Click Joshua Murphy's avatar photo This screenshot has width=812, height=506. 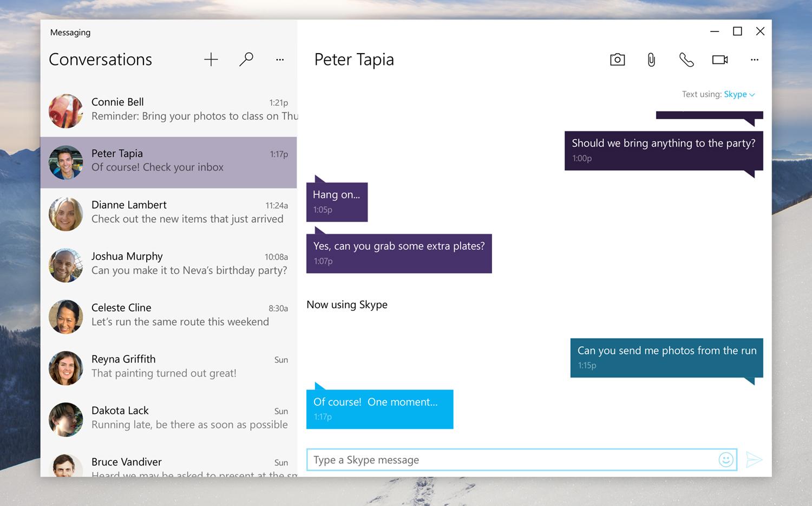(x=66, y=265)
